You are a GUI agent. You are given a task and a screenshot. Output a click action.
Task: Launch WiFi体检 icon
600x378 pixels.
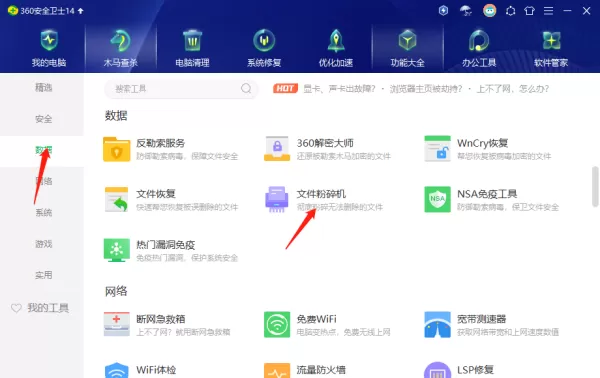click(117, 370)
